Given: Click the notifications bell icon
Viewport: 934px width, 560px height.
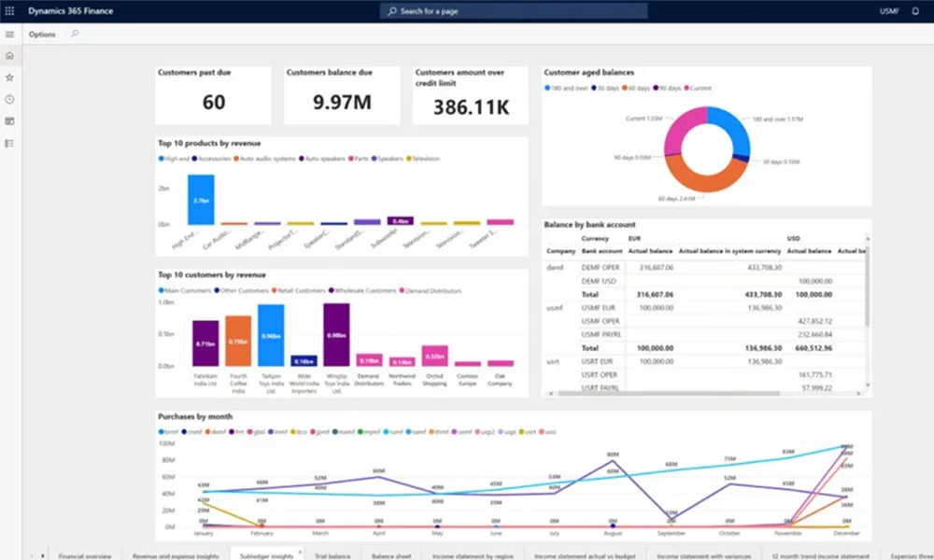Looking at the screenshot, I should (x=916, y=10).
